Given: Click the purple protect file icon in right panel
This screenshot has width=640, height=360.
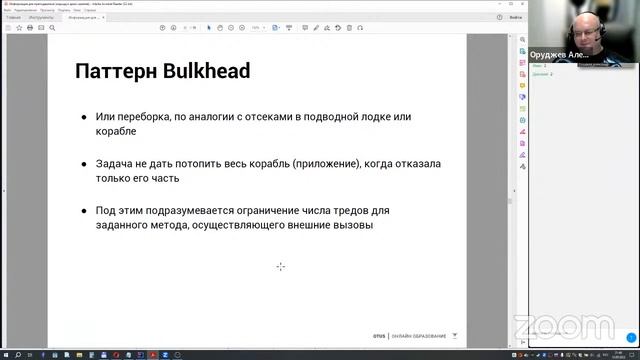Looking at the screenshot, I should [x=522, y=144].
